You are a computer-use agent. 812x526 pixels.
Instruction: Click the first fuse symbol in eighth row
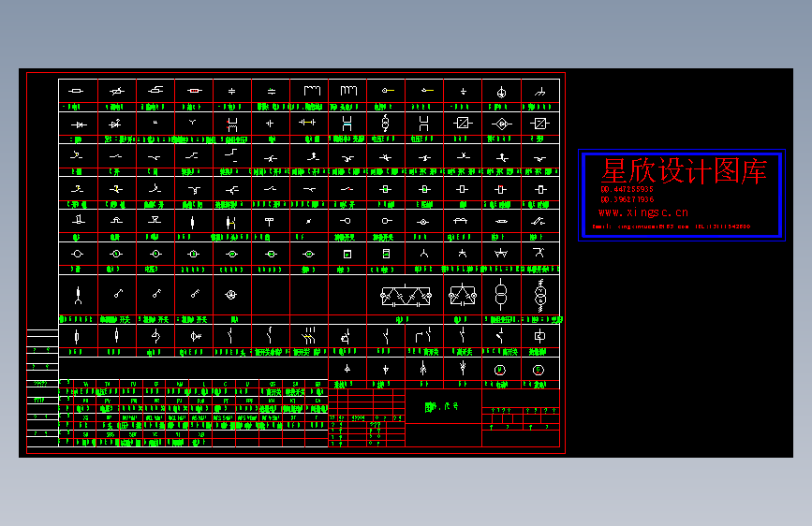(x=77, y=337)
